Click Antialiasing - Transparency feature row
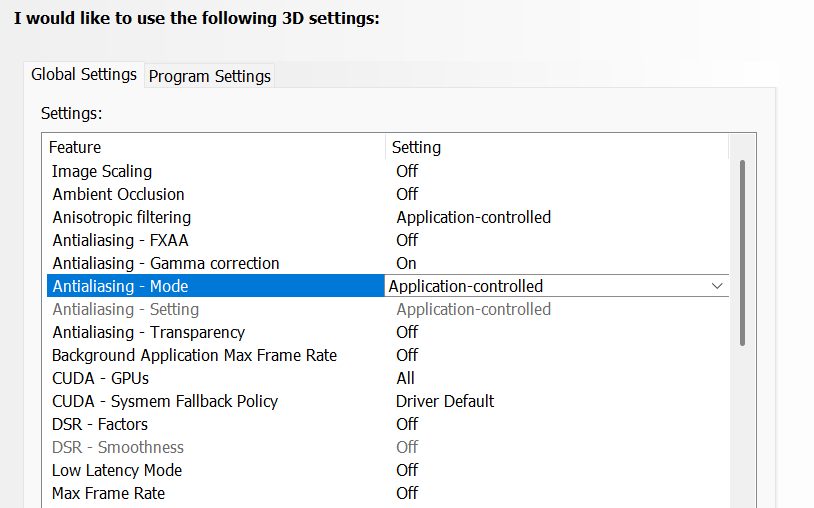Image resolution: width=814 pixels, height=508 pixels. [x=148, y=332]
